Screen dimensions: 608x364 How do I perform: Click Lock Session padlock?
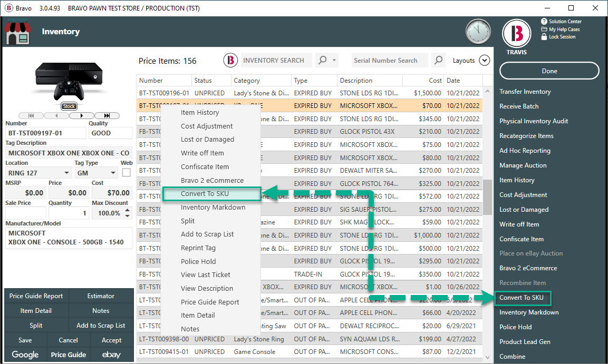point(544,37)
